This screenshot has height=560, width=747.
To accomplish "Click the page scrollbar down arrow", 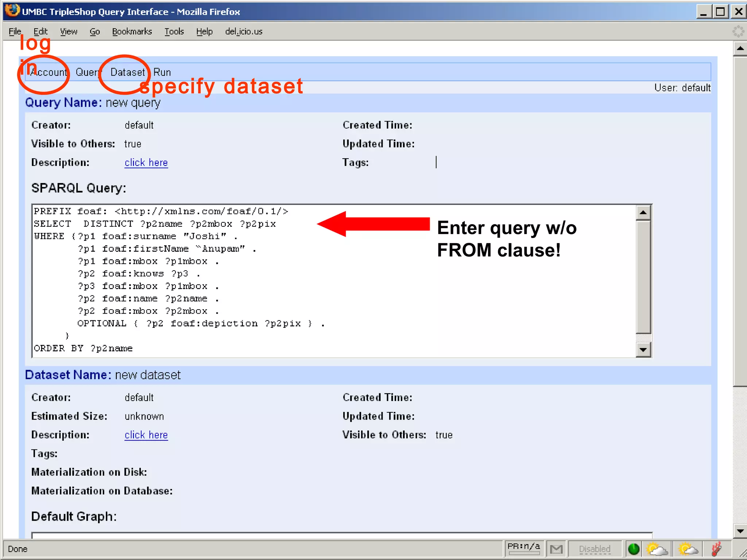I will pyautogui.click(x=740, y=531).
